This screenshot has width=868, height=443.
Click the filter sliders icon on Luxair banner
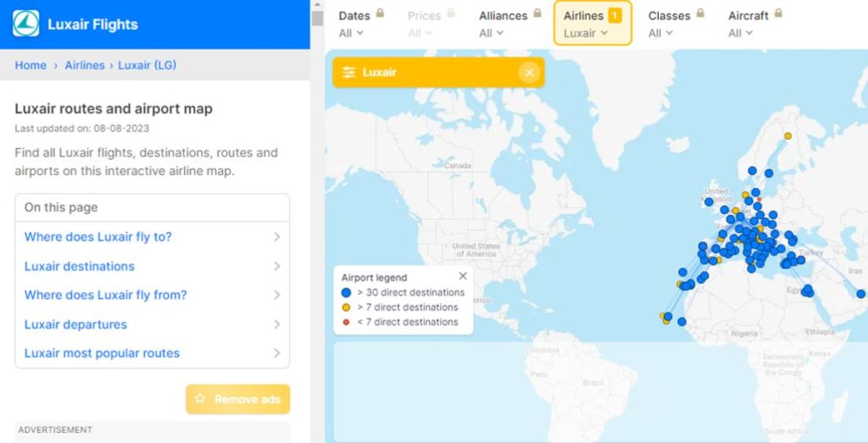click(x=348, y=73)
